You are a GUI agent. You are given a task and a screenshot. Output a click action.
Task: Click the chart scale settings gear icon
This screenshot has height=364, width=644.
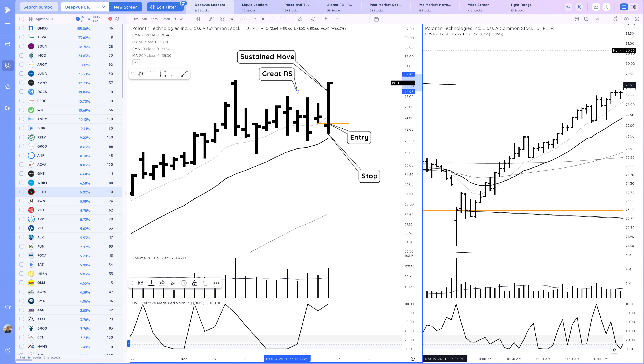412,359
